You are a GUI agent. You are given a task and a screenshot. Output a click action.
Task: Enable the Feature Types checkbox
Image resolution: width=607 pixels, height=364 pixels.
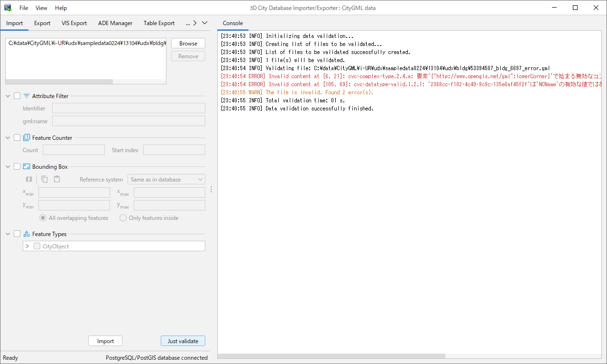[17, 234]
